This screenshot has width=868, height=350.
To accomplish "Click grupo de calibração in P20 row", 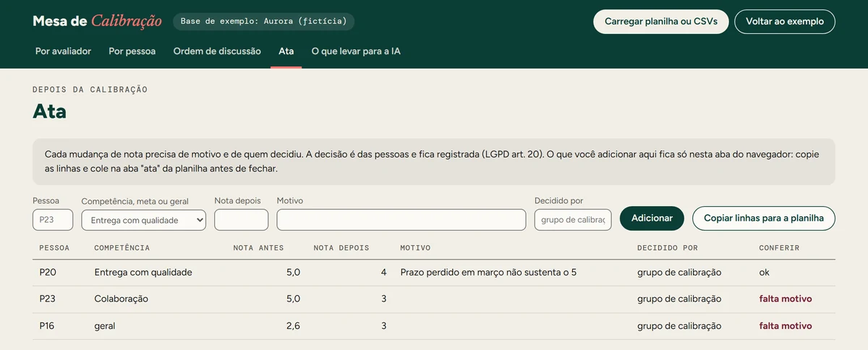I will coord(679,273).
